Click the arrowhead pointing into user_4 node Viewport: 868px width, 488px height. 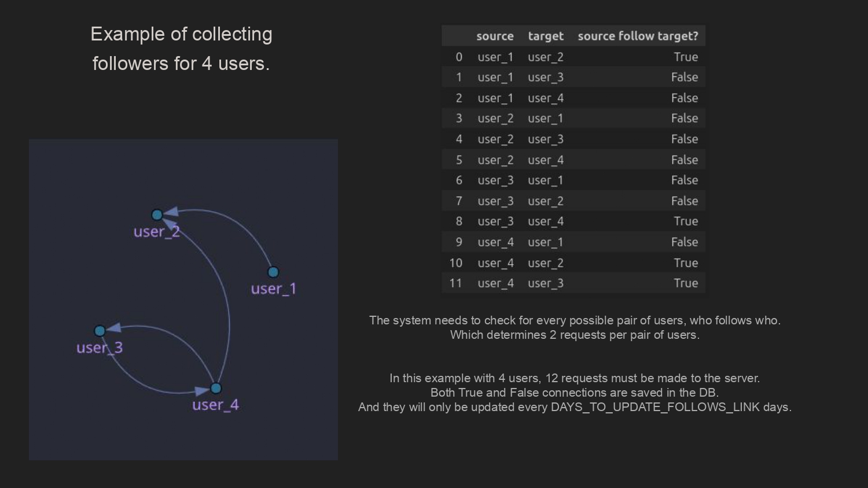pyautogui.click(x=202, y=391)
